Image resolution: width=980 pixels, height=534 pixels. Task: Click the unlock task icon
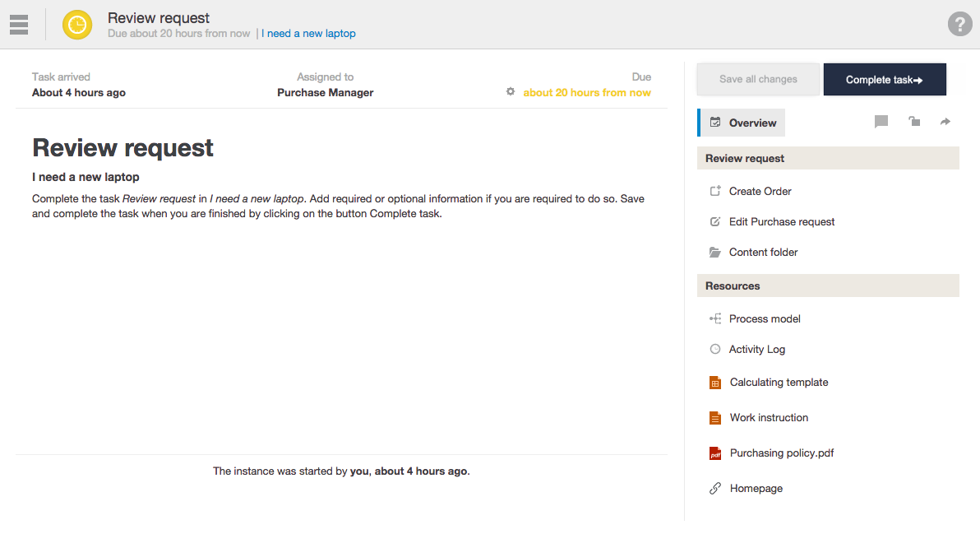coord(913,122)
